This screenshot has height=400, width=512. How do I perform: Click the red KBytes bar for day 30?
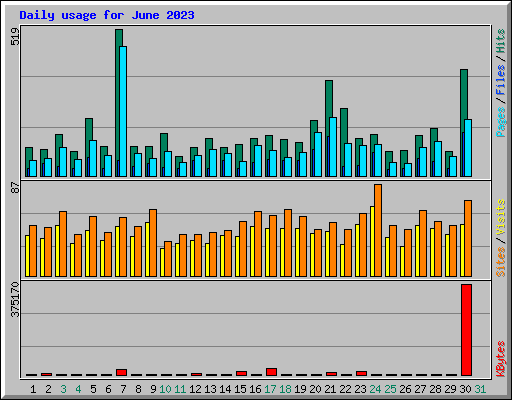click(x=466, y=330)
